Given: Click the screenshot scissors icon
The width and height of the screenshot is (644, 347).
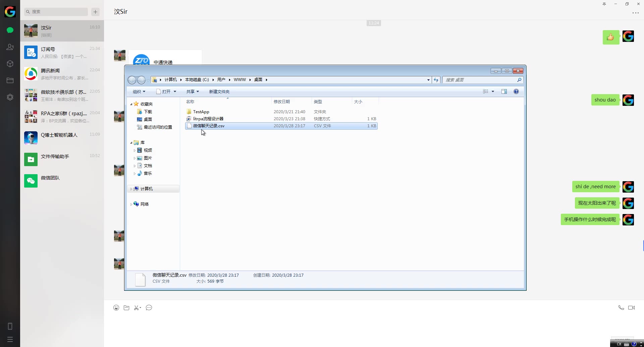Looking at the screenshot, I should (137, 308).
